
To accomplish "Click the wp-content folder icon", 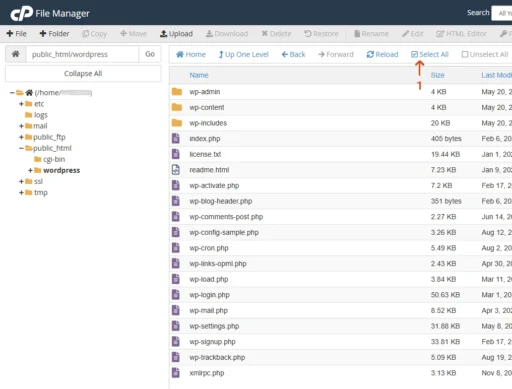I will click(x=177, y=107).
